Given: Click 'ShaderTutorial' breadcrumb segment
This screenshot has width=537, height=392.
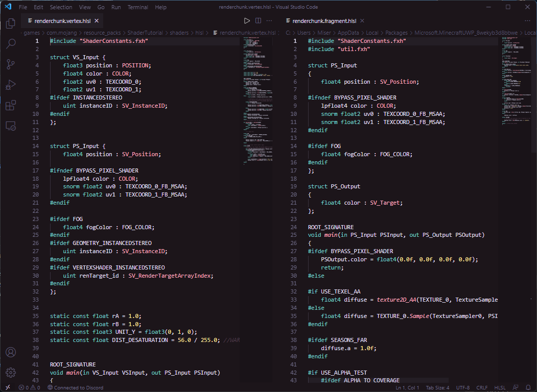Looking at the screenshot, I should (x=145, y=33).
